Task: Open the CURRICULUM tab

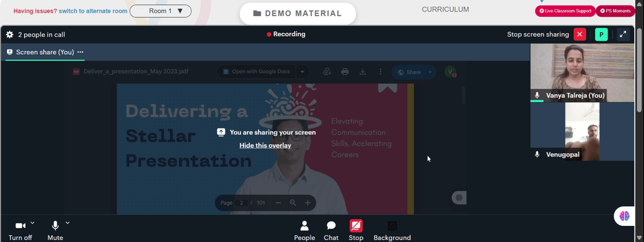Action: point(445,10)
